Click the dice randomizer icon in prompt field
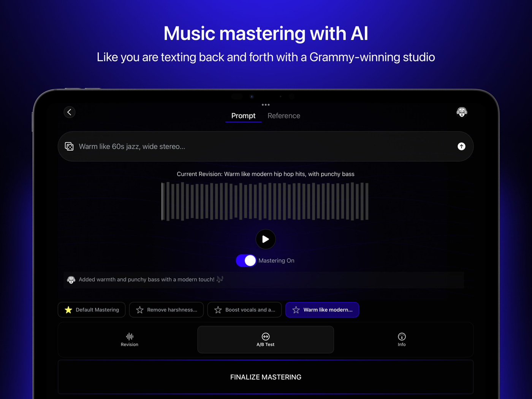Screen dimensions: 532x399 coord(70,146)
